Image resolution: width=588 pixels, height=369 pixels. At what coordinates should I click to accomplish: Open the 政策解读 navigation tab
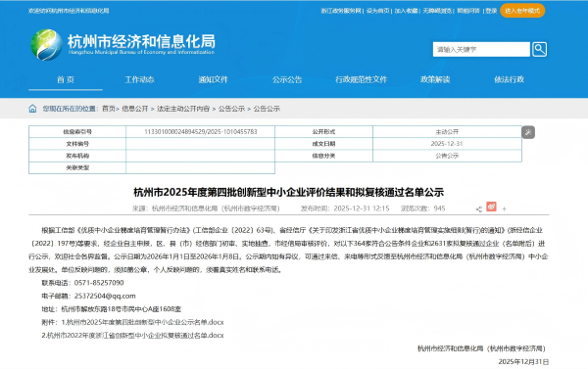(435, 79)
